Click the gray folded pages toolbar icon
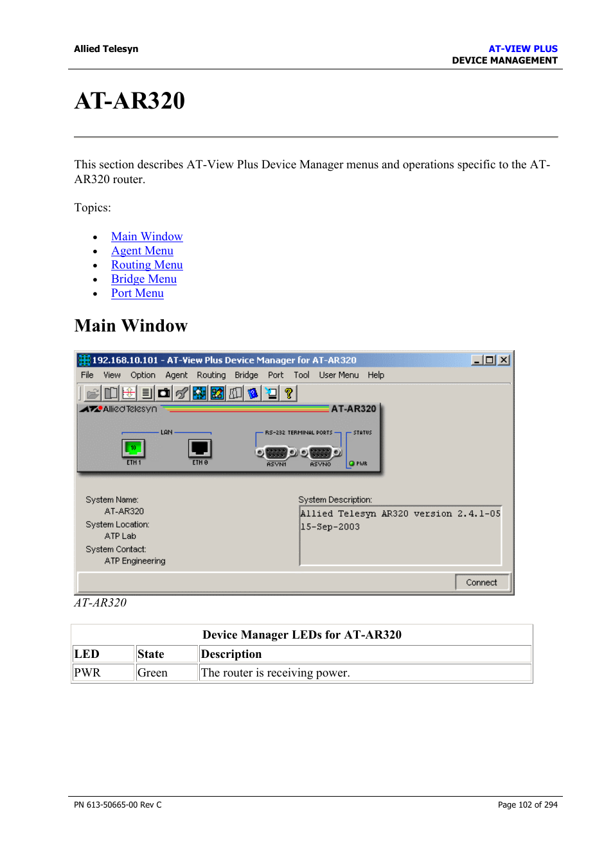Viewport: 613px width, 868px height. 236,393
